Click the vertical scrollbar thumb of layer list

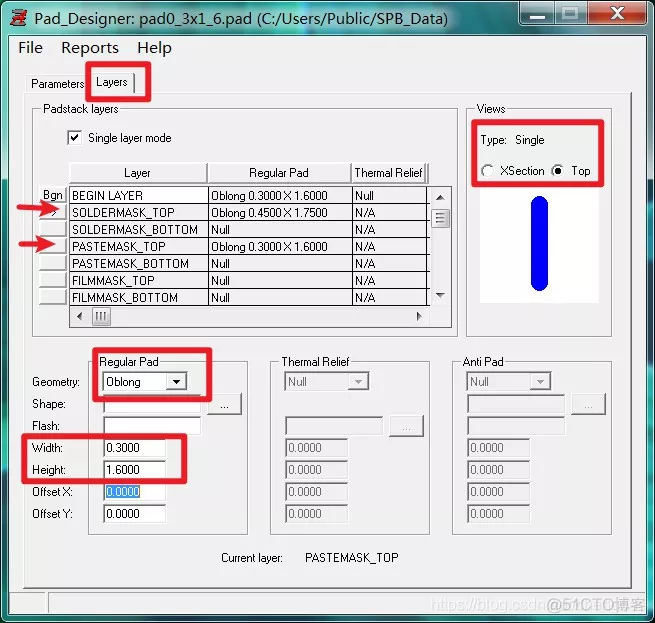click(x=440, y=218)
